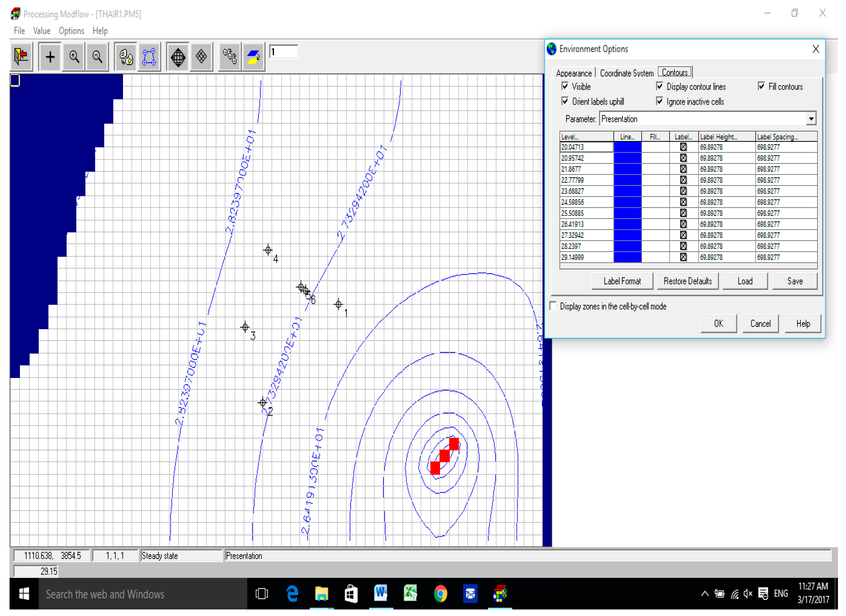Click the leave editor door icon
Viewport: 846px width, 616px height.
coord(21,57)
